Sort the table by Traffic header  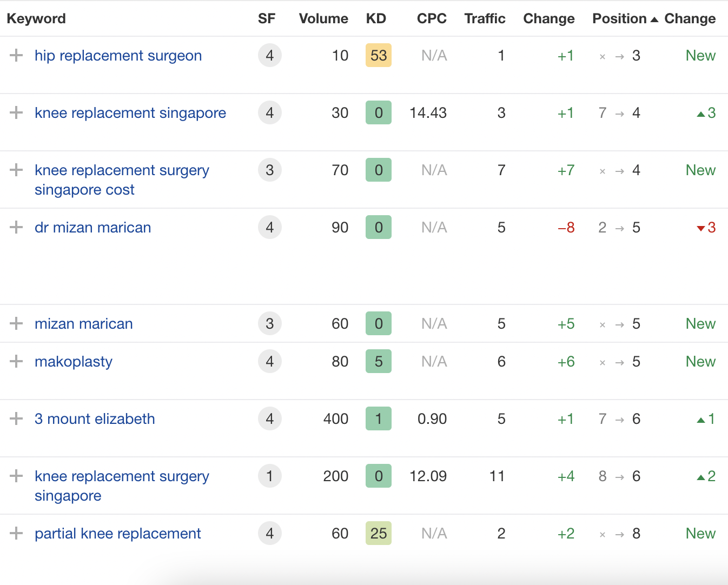(485, 18)
